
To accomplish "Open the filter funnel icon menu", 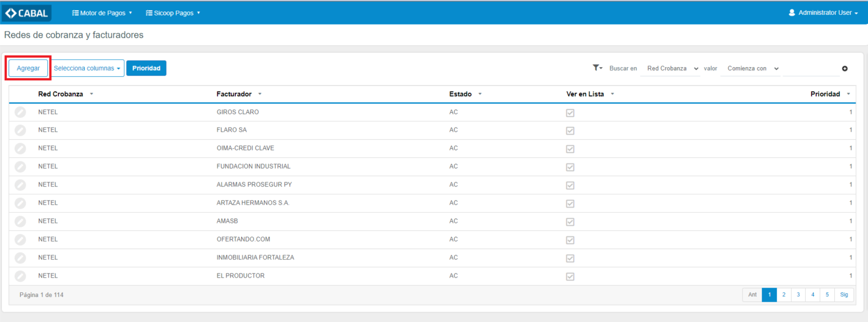I will (x=597, y=68).
